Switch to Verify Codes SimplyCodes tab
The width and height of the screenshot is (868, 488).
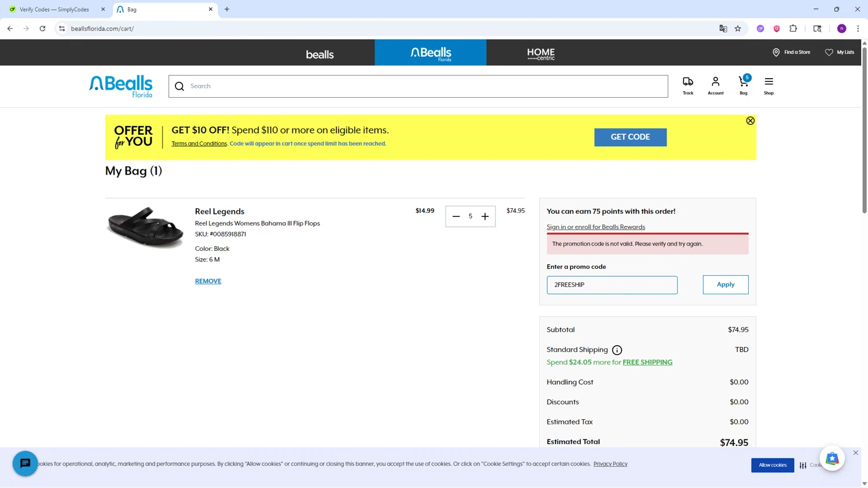pos(54,9)
